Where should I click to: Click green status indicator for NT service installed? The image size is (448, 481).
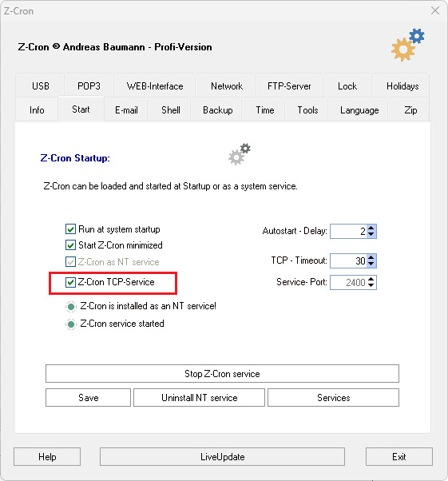click(71, 307)
